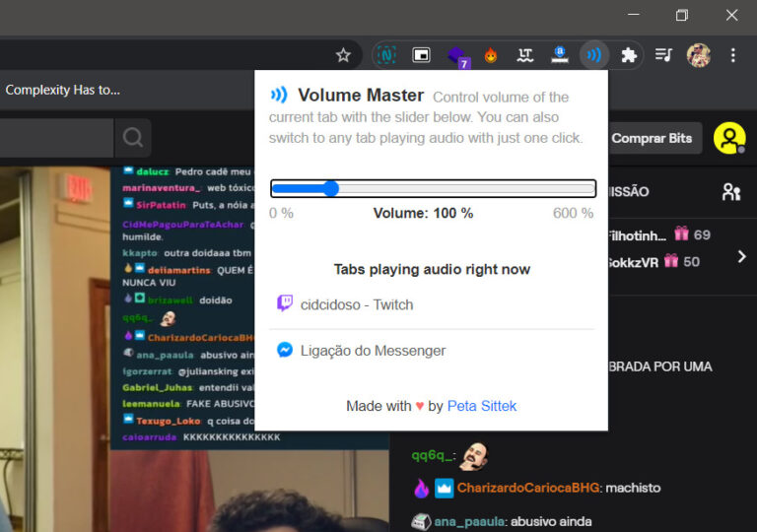Open the Extensions puzzle piece menu
The width and height of the screenshot is (757, 532).
[629, 55]
